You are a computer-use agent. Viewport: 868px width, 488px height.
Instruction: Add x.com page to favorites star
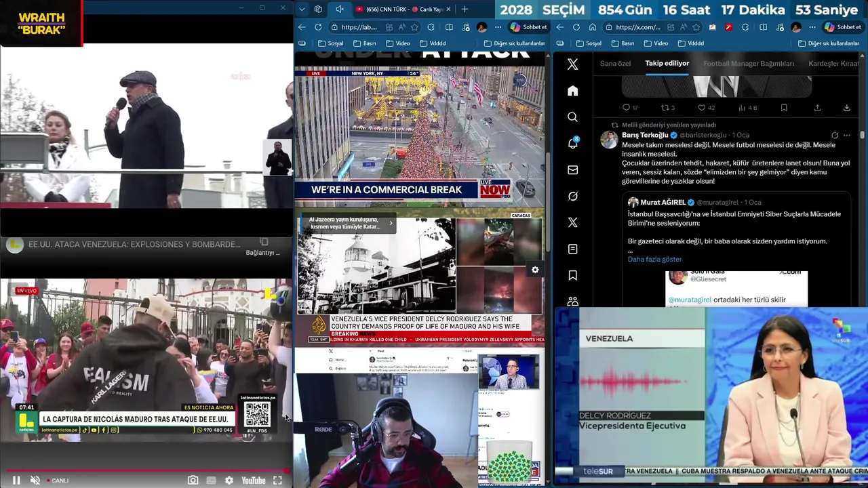(x=697, y=27)
